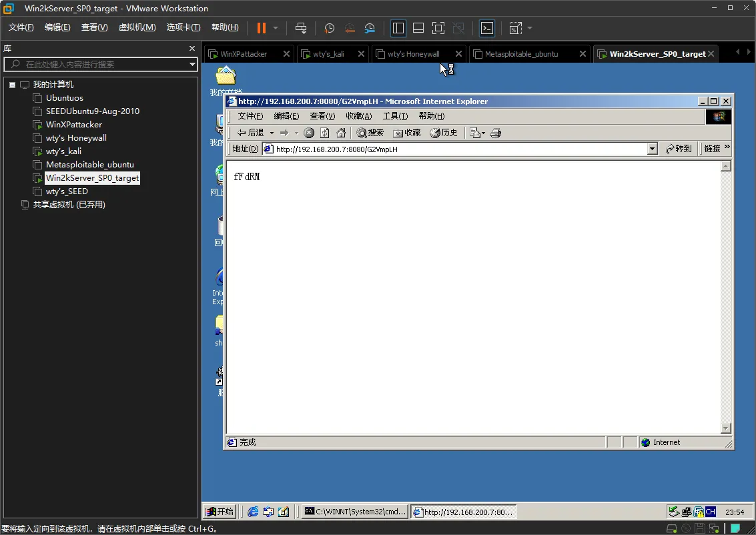Launch Internet Explorer from quick launch

[x=253, y=512]
